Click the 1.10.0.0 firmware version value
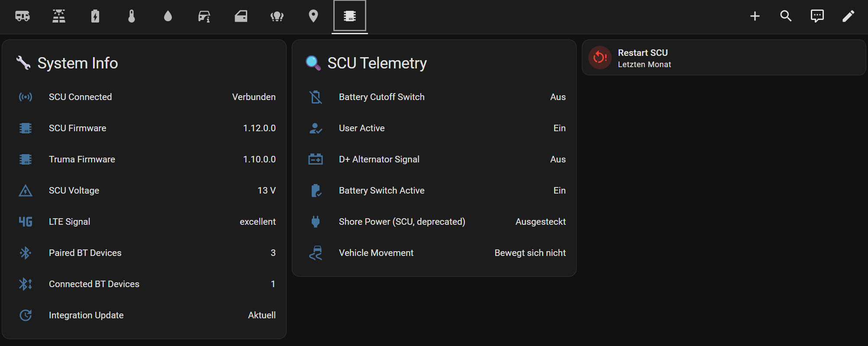The image size is (868, 346). (259, 159)
